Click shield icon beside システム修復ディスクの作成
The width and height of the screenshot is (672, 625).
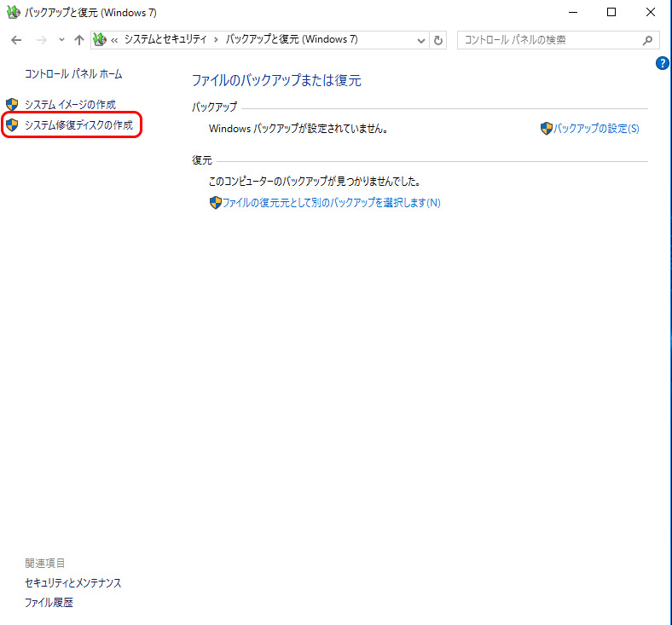(12, 125)
